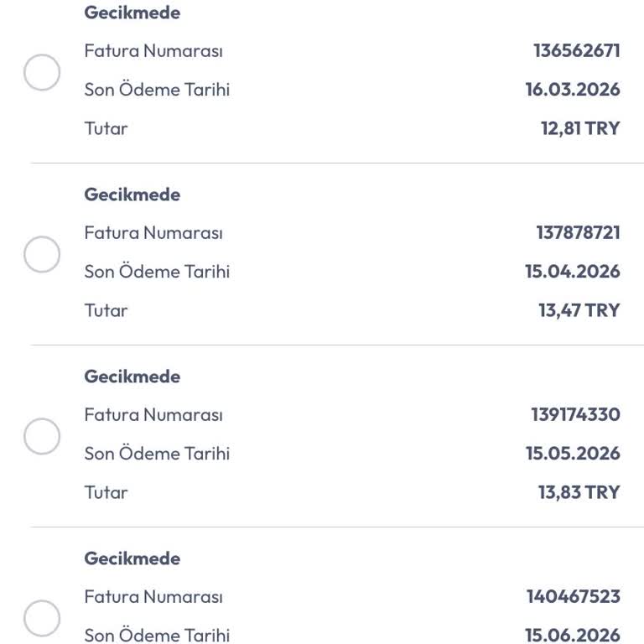The height and width of the screenshot is (644, 644).
Task: Tap invoice number 137878721
Action: 579,233
